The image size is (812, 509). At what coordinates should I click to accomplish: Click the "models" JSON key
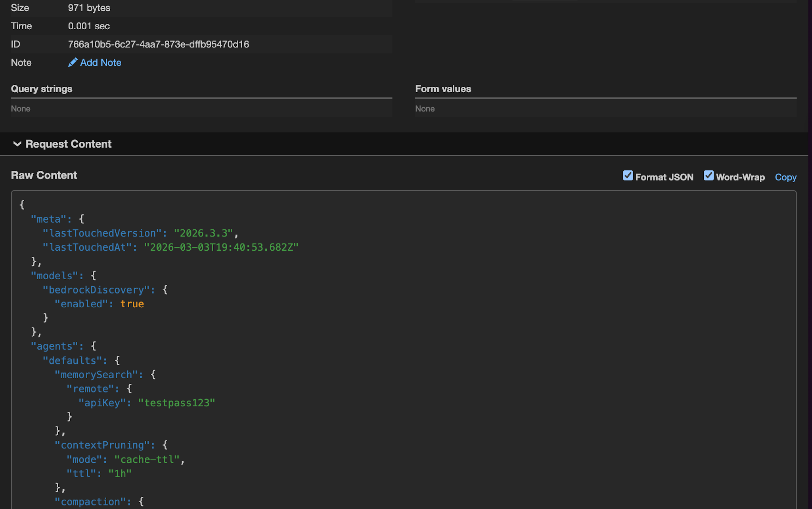pyautogui.click(x=54, y=276)
